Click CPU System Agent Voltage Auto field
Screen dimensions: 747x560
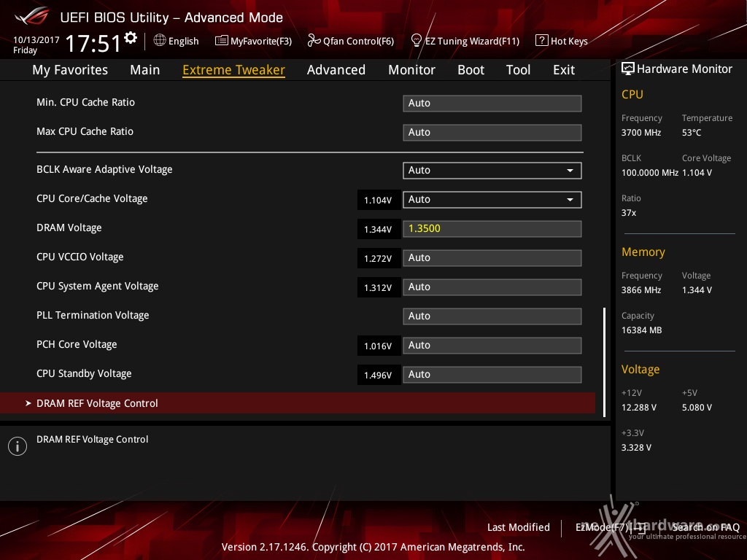click(492, 287)
